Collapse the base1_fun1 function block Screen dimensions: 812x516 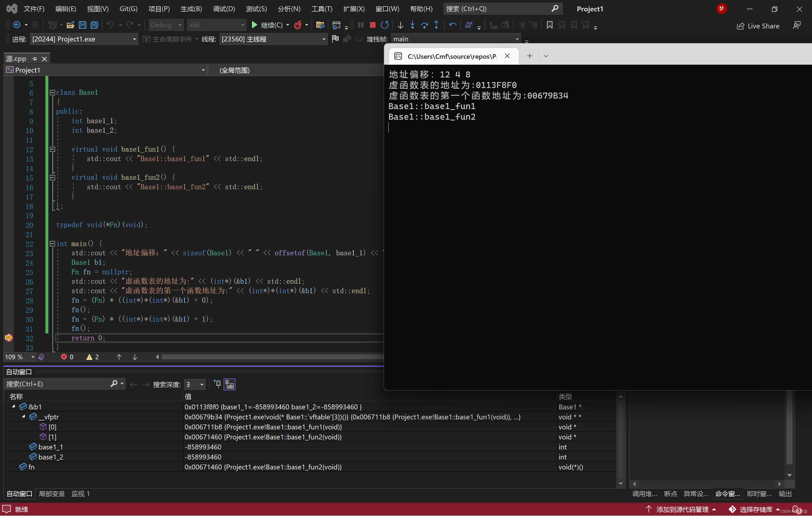(52, 149)
